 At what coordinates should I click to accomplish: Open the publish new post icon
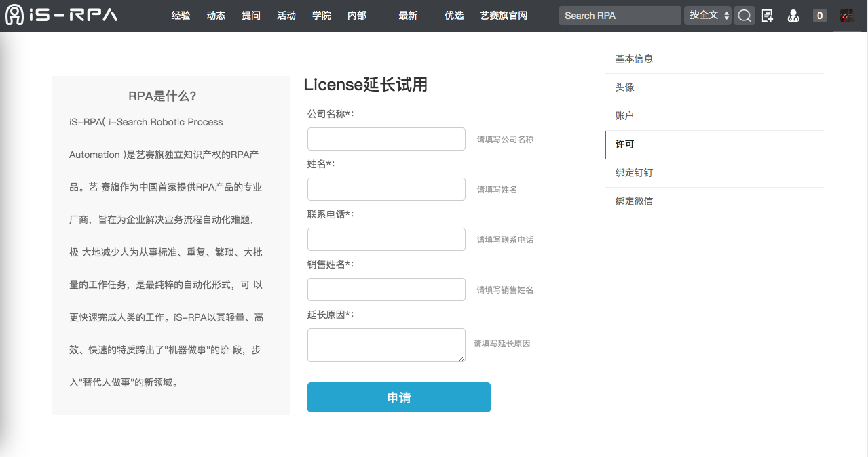pyautogui.click(x=768, y=15)
